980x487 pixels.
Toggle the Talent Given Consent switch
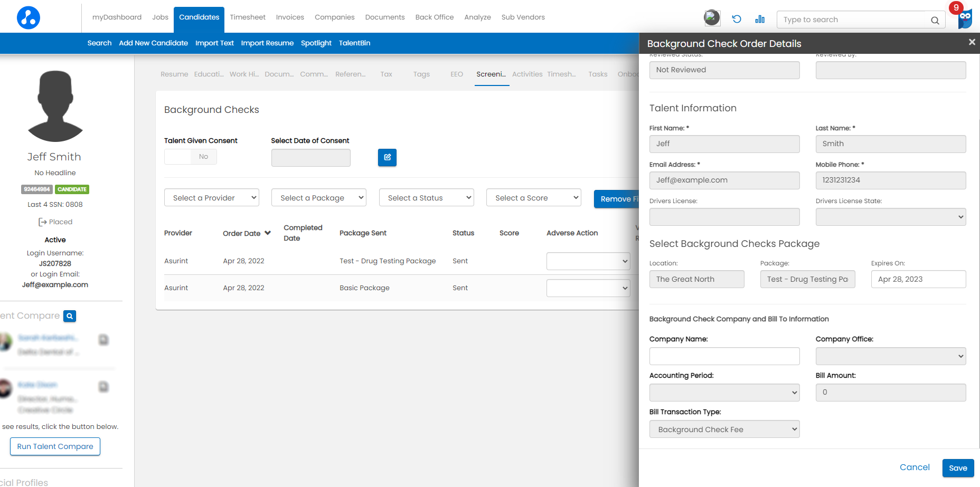(x=191, y=157)
